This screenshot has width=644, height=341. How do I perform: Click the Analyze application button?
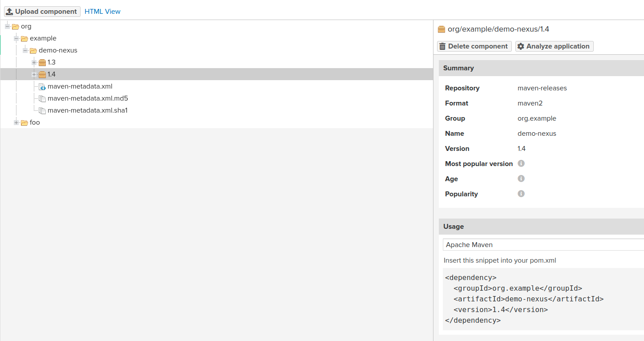[x=554, y=46]
